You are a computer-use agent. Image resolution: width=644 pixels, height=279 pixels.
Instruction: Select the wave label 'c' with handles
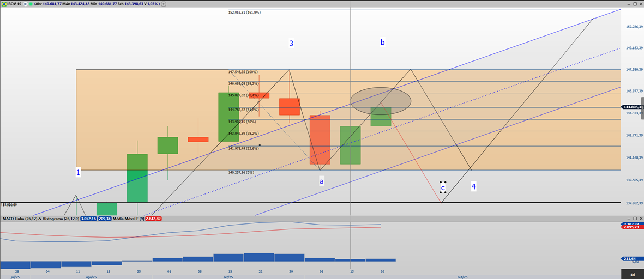443,187
